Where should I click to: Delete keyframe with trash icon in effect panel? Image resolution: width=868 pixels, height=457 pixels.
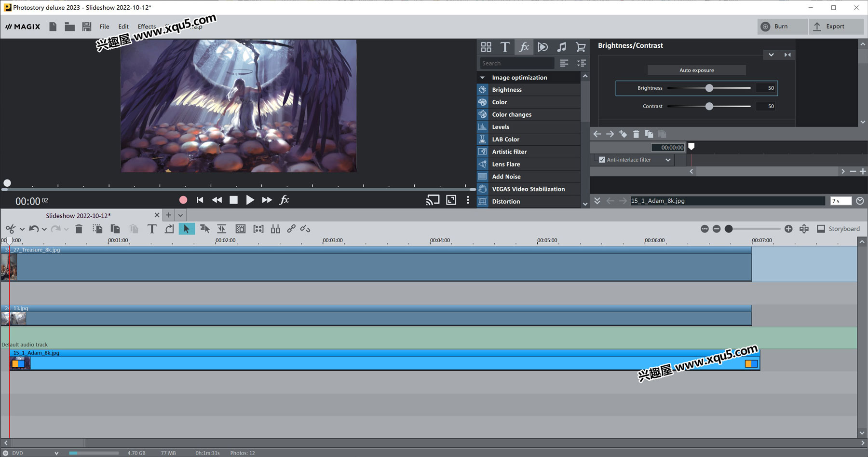(x=636, y=134)
